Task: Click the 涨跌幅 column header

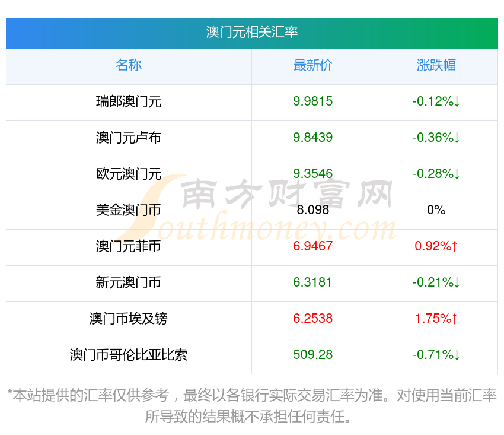Action: click(x=436, y=65)
